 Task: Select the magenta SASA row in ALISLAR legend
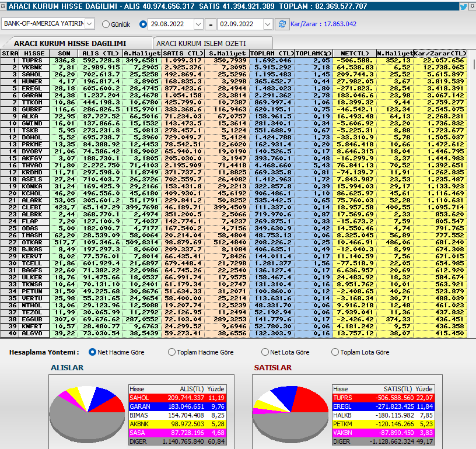177,433
